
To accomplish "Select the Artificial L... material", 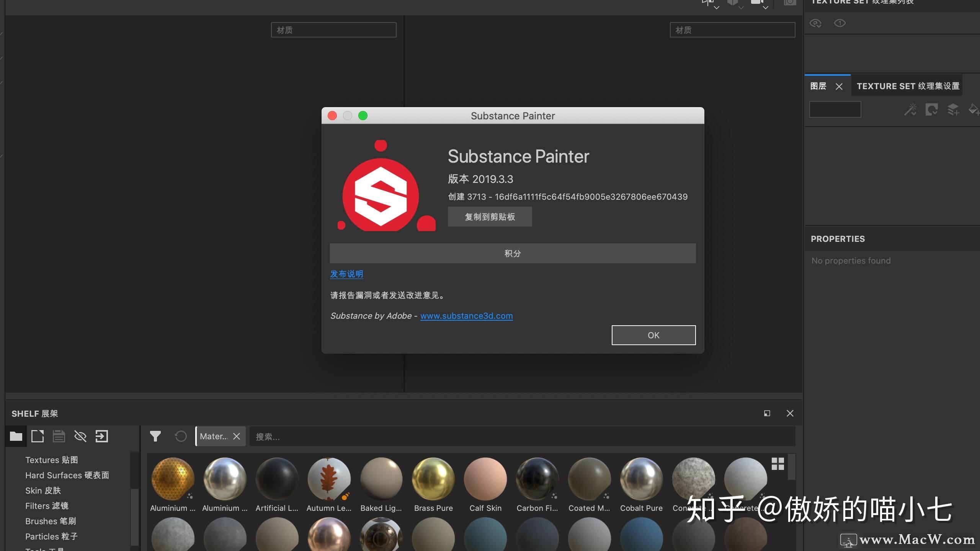I will pyautogui.click(x=277, y=479).
